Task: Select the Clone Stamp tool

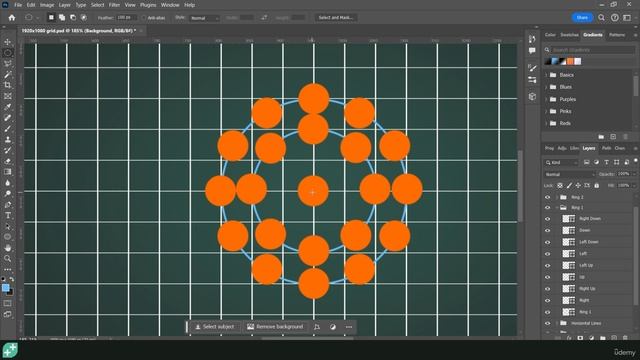Action: [8, 140]
